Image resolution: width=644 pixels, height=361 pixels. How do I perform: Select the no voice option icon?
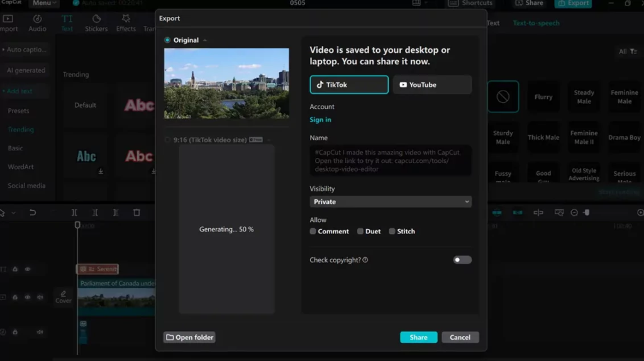(x=503, y=96)
